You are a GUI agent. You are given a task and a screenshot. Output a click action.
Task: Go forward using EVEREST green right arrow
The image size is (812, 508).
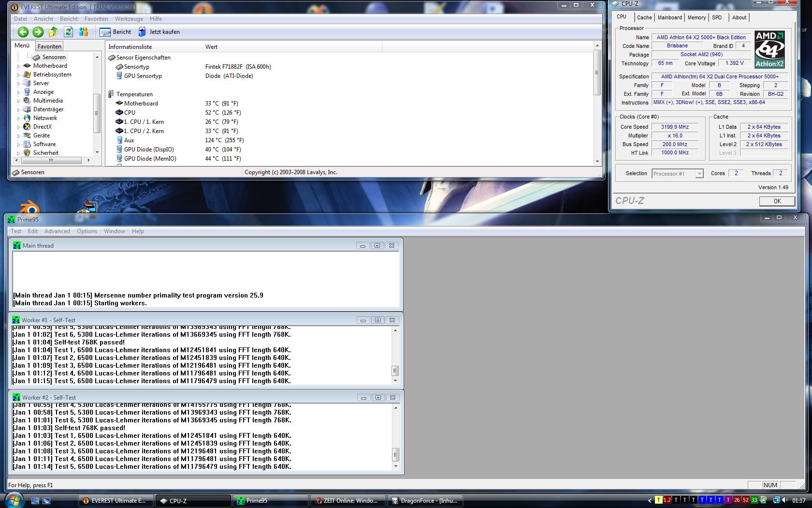(x=38, y=32)
